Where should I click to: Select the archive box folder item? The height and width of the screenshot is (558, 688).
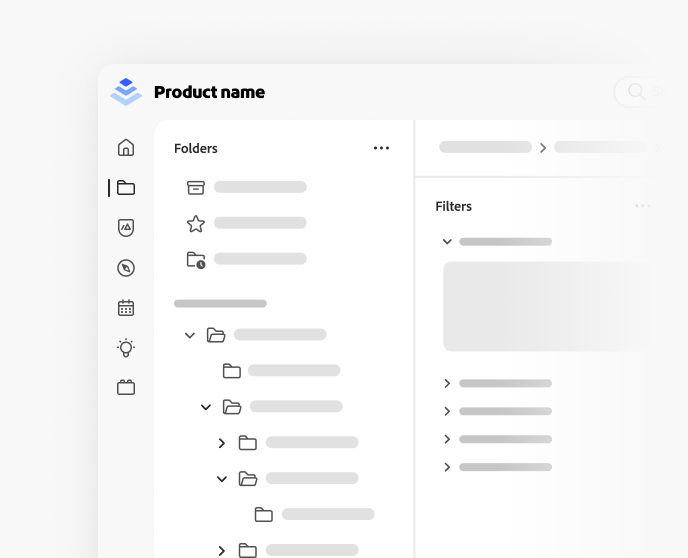point(196,187)
